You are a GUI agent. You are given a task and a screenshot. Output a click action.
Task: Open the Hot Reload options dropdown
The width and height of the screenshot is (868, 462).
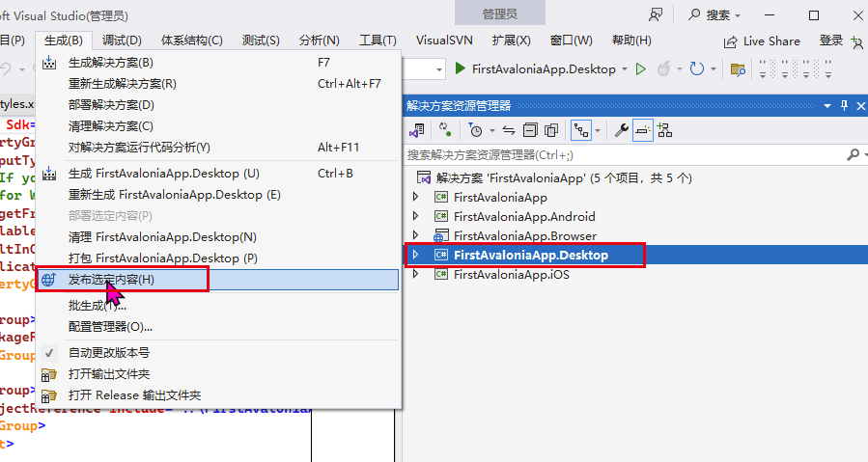point(679,69)
